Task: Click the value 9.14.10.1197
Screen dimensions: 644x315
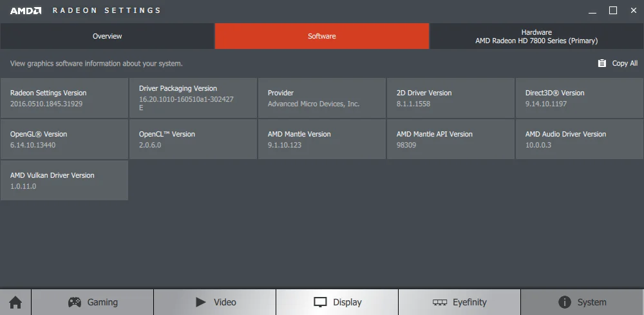Action: pyautogui.click(x=546, y=104)
